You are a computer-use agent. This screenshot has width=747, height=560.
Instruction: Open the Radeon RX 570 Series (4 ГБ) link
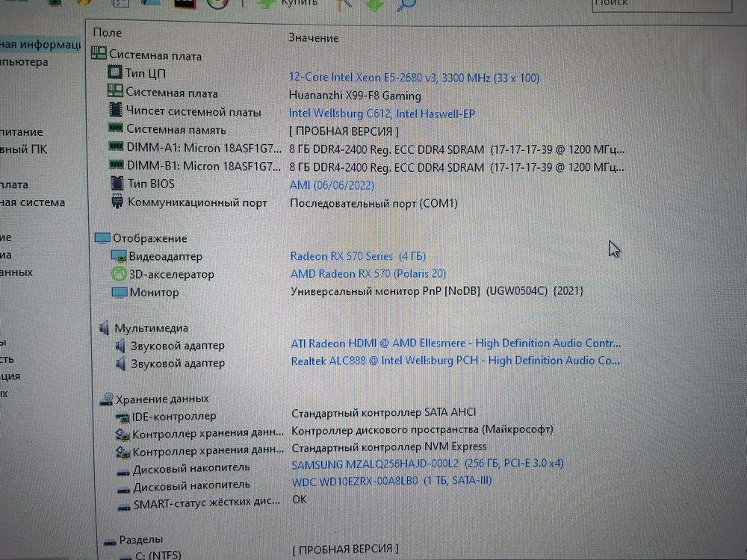click(358, 256)
